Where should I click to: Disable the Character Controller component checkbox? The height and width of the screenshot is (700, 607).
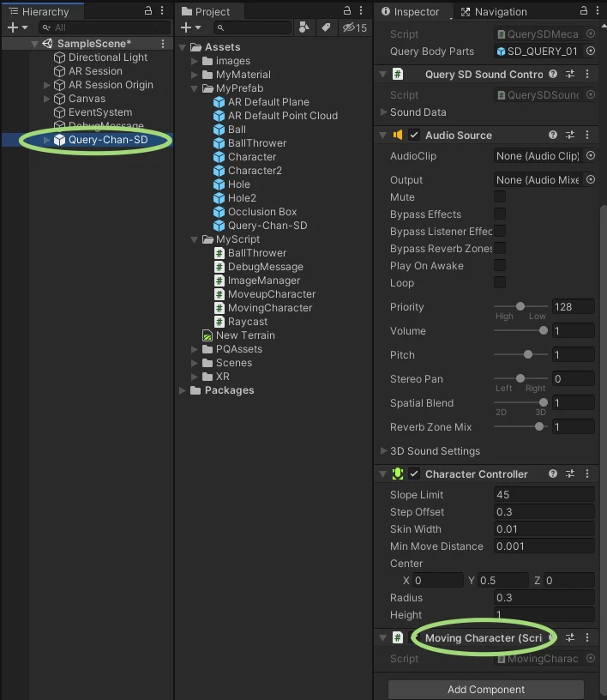[414, 474]
